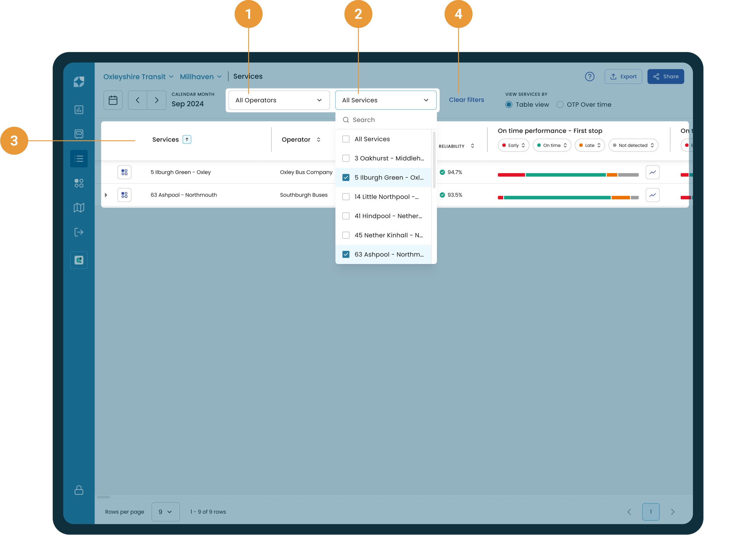Expand the 63 Ashpool - Northmouth row
The height and width of the screenshot is (535, 756).
click(x=106, y=195)
